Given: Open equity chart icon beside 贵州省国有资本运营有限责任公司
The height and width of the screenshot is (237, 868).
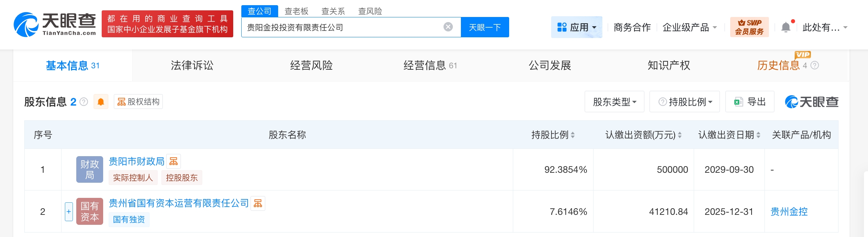Looking at the screenshot, I should pyautogui.click(x=258, y=203).
